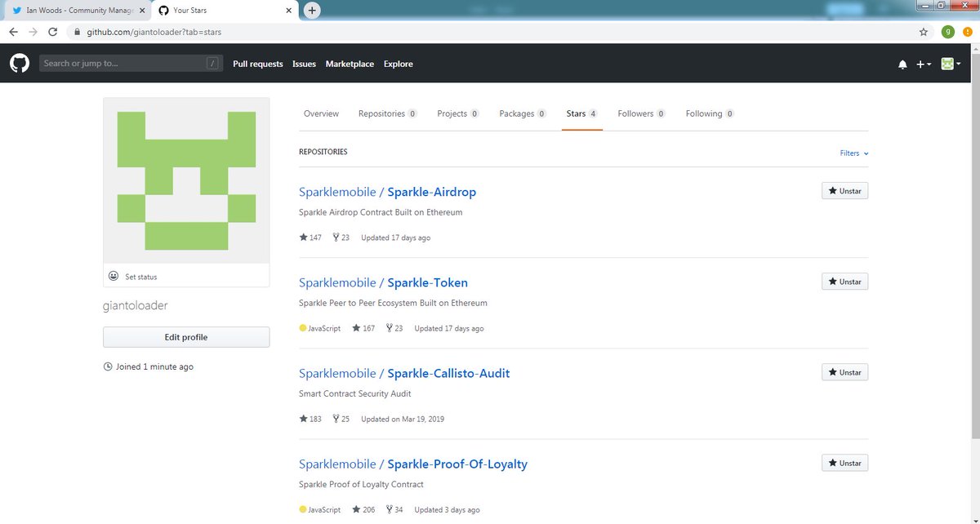The image size is (980, 524).
Task: Open Marketplace in the GitHub header
Action: click(350, 64)
